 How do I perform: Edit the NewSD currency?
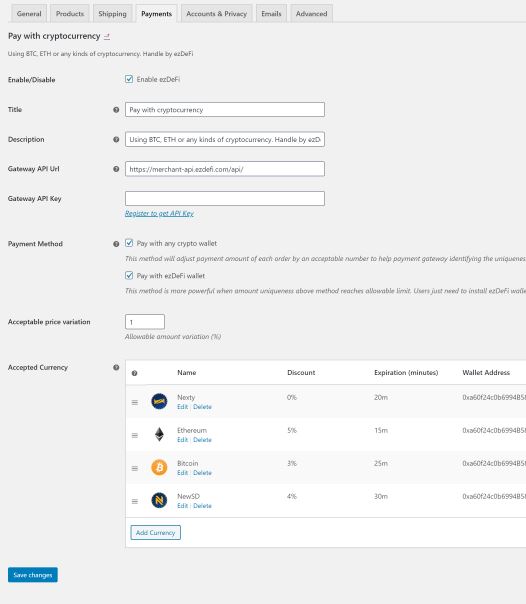tap(183, 506)
